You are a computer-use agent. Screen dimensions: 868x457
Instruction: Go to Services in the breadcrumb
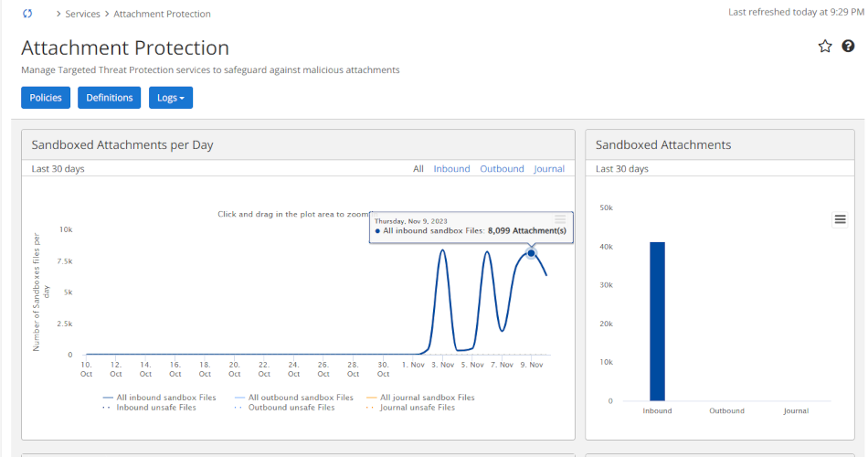coord(82,14)
